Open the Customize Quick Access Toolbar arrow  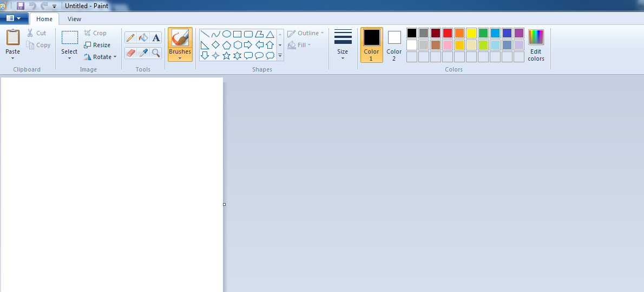pyautogui.click(x=54, y=6)
